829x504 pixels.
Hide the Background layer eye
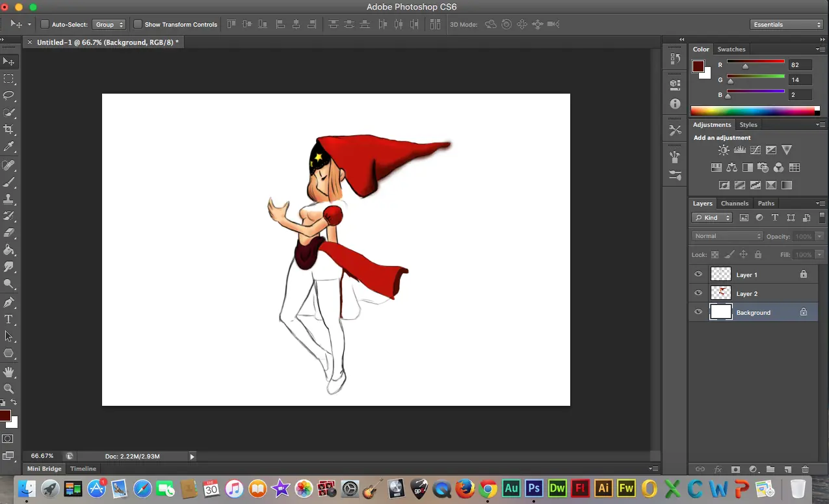pos(698,312)
